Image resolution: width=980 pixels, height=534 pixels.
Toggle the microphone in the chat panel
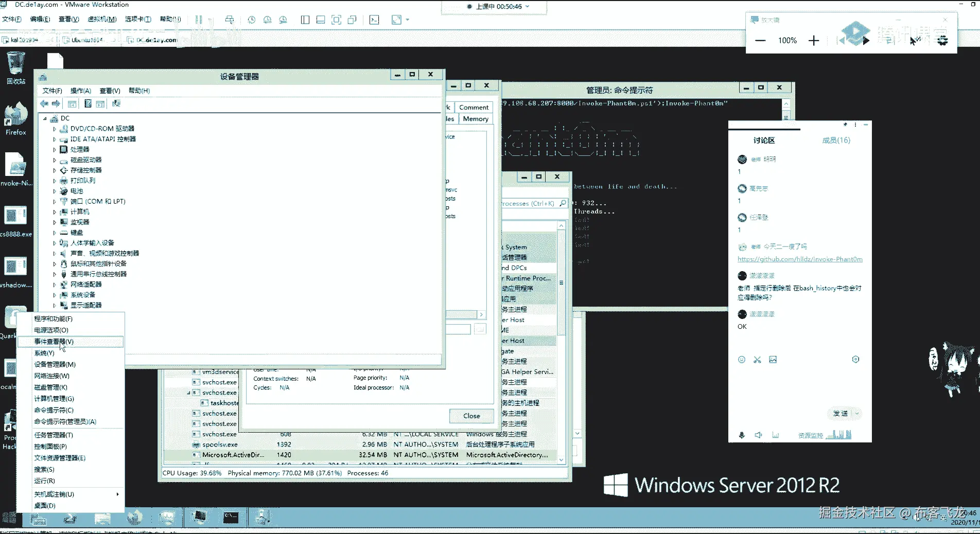click(x=742, y=435)
